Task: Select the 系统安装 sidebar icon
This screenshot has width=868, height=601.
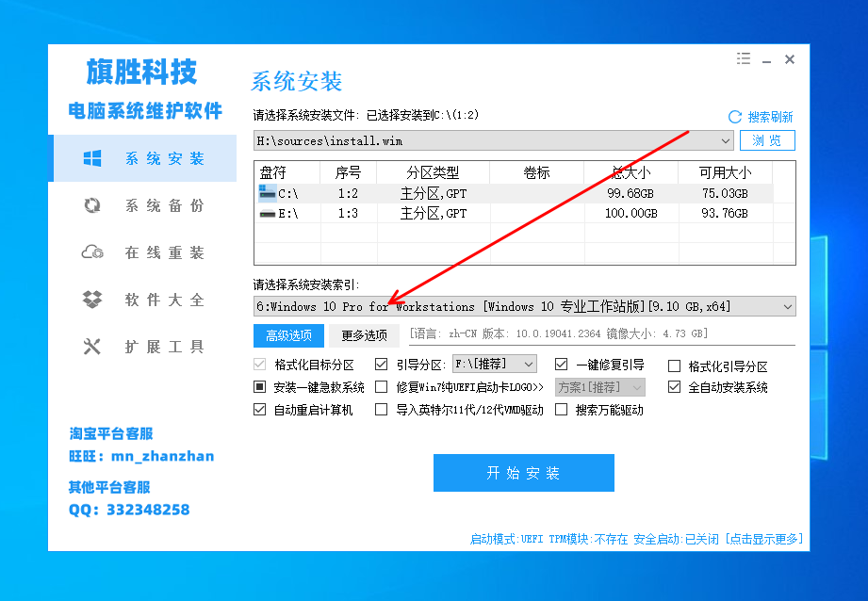Action: [x=91, y=158]
